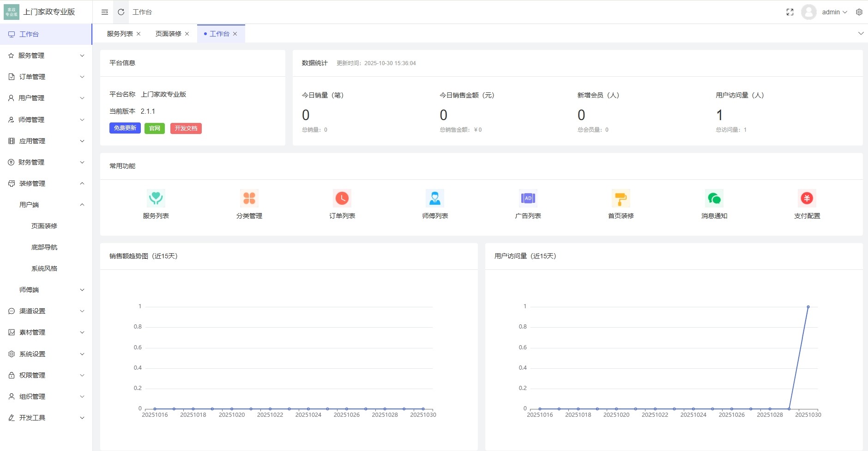The image size is (868, 451).
Task: Expand the 订单管理 sidebar menu
Action: click(x=46, y=77)
